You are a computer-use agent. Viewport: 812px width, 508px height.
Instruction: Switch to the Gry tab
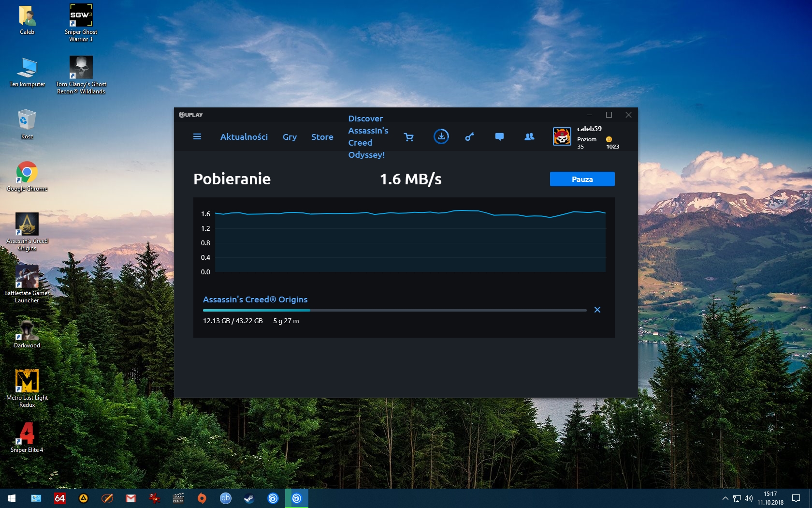click(x=290, y=137)
